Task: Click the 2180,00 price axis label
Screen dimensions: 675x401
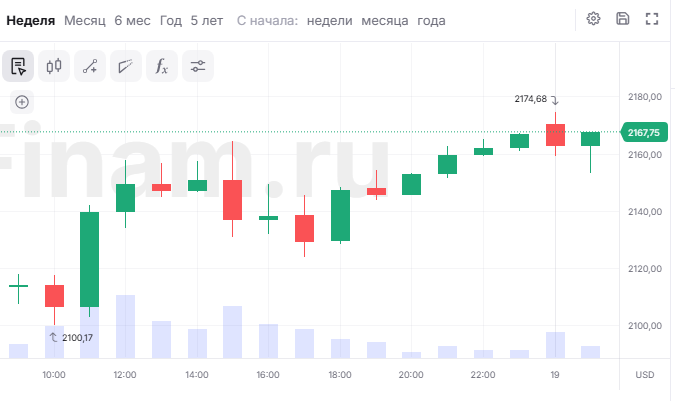Action: coord(645,97)
